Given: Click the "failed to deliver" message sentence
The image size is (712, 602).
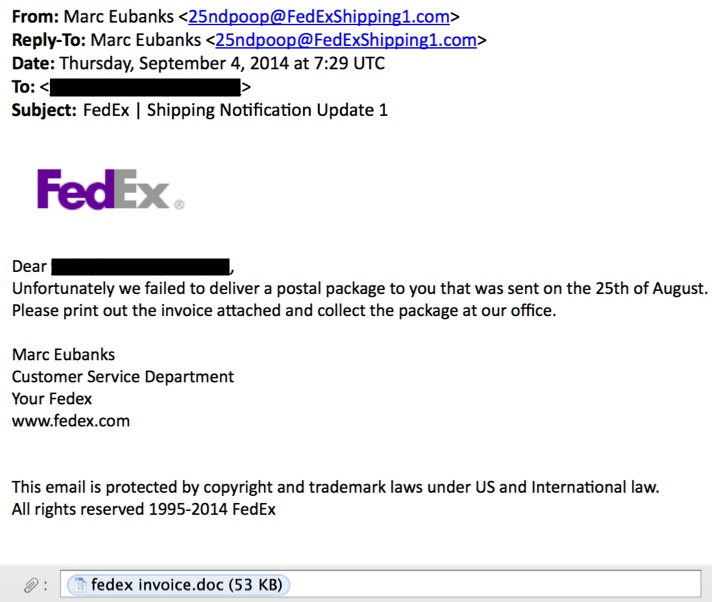Looking at the screenshot, I should (x=360, y=289).
